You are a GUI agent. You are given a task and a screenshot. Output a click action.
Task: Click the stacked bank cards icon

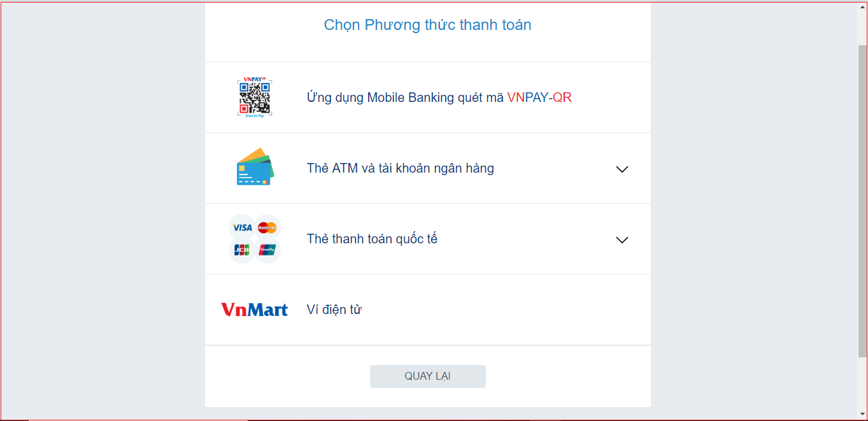tap(255, 168)
